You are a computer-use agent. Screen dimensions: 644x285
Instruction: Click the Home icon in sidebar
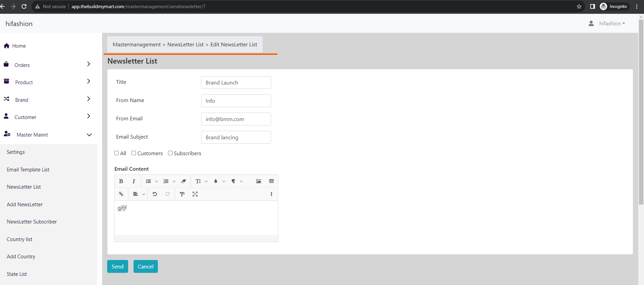point(6,46)
